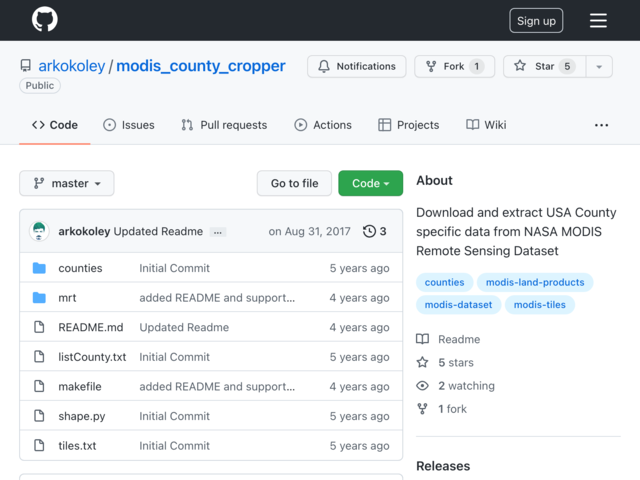Click the makefile file icon
640x480 pixels.
[x=39, y=386]
